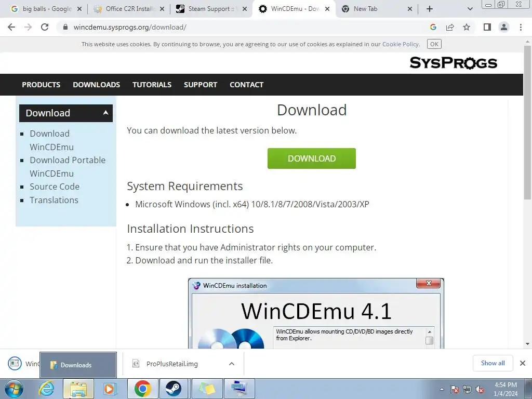Screen dimensions: 532x399
Task: Open the TUTORIALS menu
Action: tap(152, 85)
